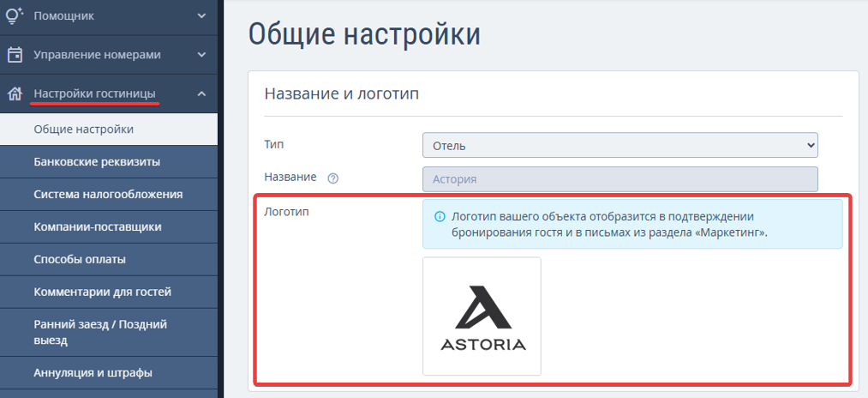The height and width of the screenshot is (398, 868).
Task: Click the notice text about Маркетинг letters
Action: 609,225
